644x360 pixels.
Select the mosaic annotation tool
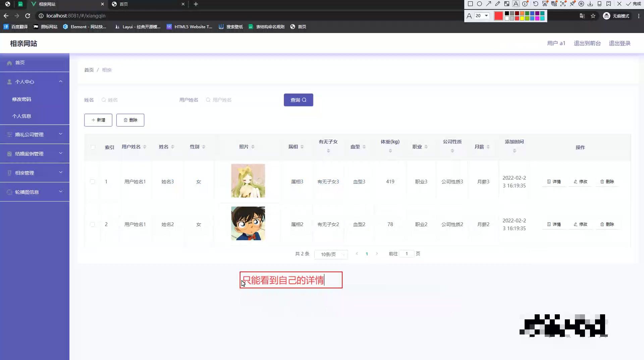tap(507, 4)
